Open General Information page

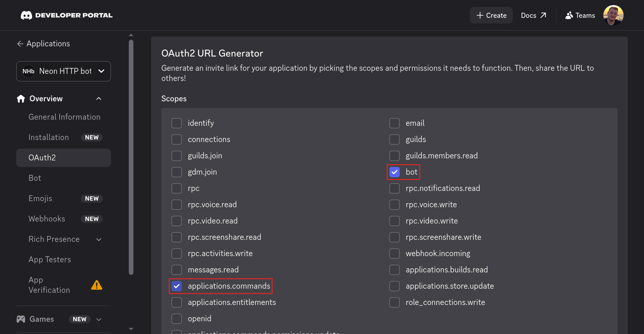tap(64, 117)
